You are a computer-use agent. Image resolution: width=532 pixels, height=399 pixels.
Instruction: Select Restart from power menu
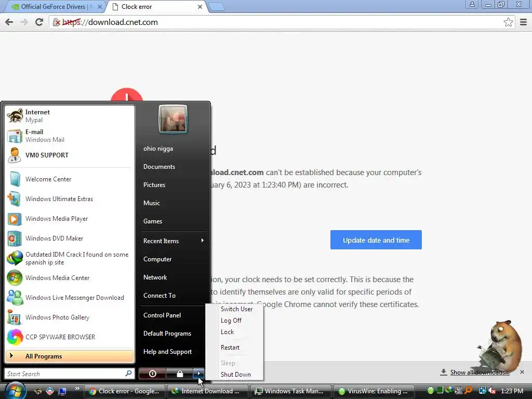(x=230, y=348)
